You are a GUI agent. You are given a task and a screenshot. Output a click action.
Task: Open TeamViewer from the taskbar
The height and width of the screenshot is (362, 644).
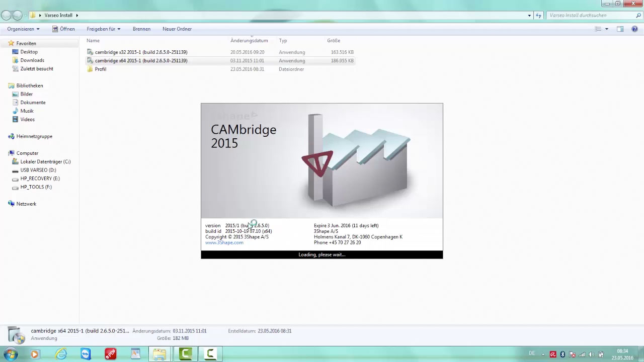coord(86,354)
